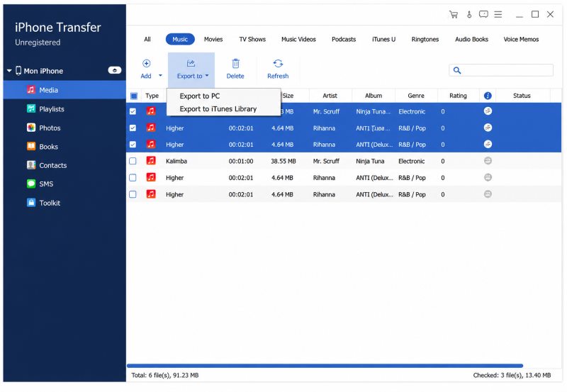Check the Kalimba track checkbox
The width and height of the screenshot is (567, 392).
[133, 161]
